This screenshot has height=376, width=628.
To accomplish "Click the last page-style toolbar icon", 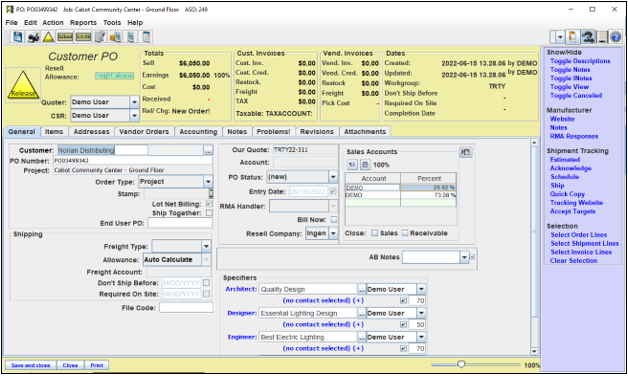I will (147, 37).
